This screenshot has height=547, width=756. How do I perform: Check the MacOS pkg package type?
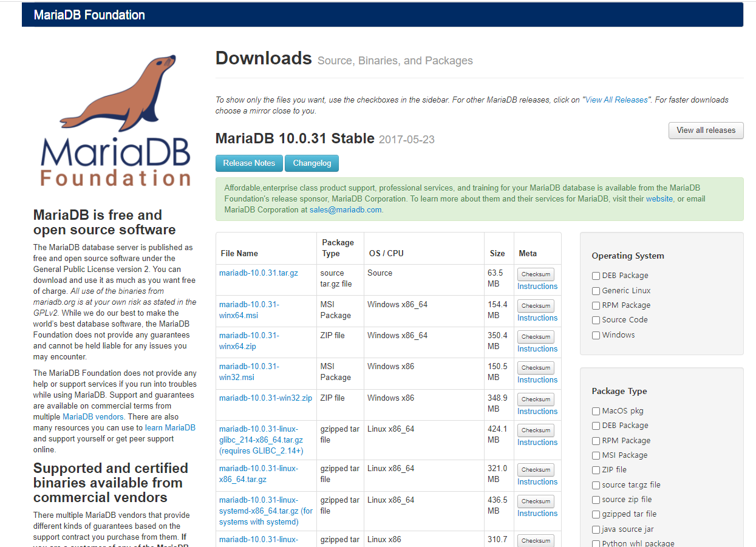(596, 411)
